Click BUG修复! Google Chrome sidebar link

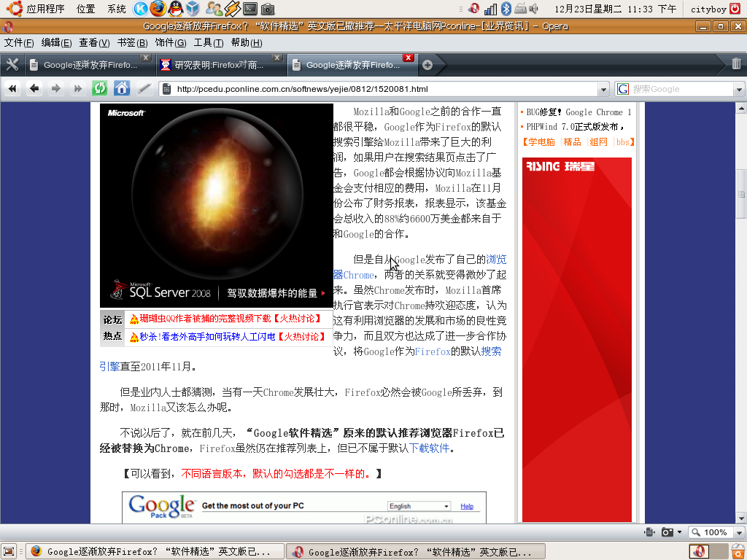578,112
